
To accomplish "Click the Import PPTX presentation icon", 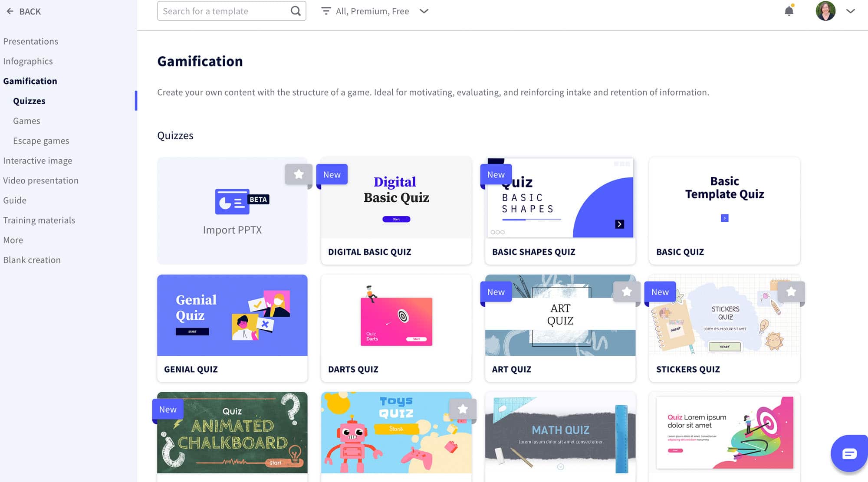I will click(232, 201).
